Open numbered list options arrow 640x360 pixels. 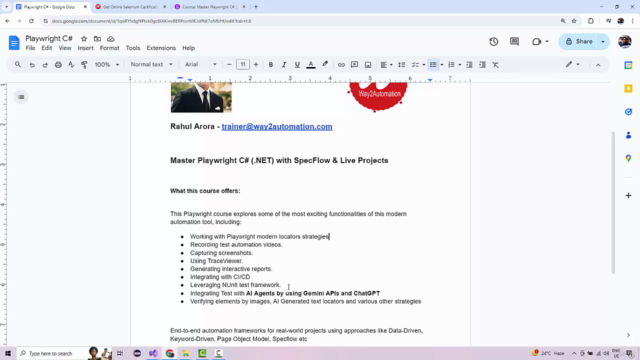pyautogui.click(x=460, y=65)
